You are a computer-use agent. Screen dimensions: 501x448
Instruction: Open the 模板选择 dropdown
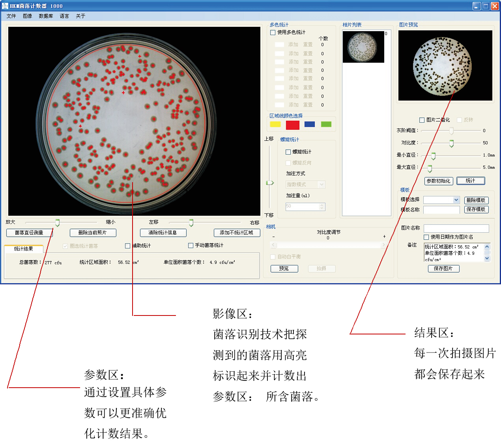[x=456, y=200]
